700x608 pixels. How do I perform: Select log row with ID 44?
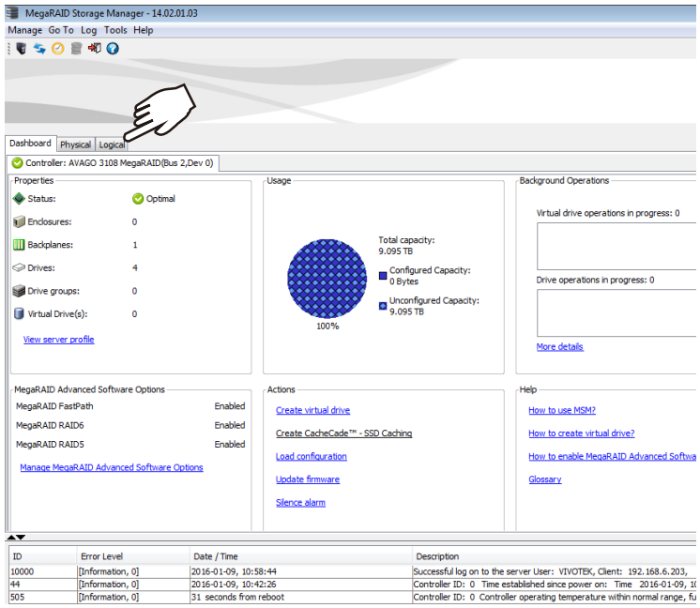coord(353,585)
